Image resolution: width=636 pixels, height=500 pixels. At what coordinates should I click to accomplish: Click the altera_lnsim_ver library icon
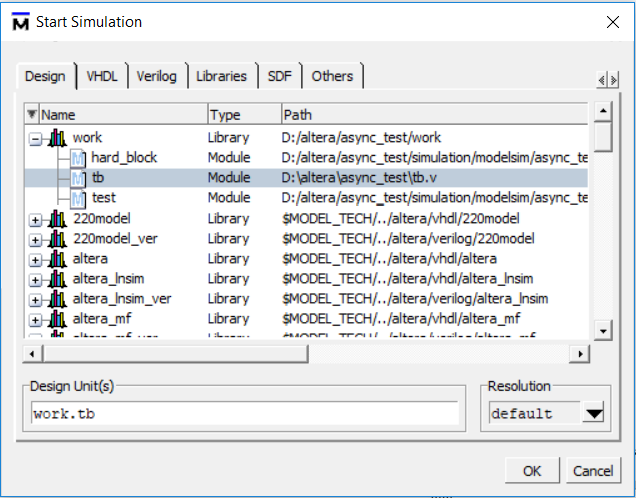(x=57, y=299)
